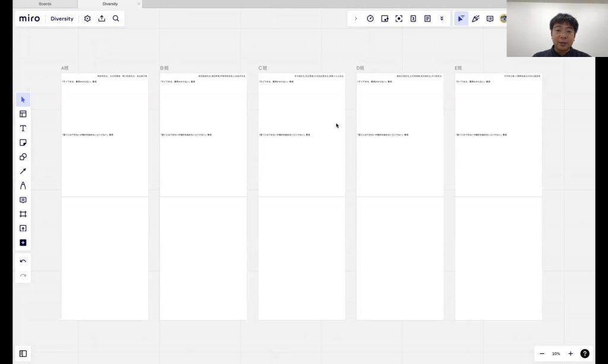Zoom in with the plus button
608x364 pixels.
[571, 353]
